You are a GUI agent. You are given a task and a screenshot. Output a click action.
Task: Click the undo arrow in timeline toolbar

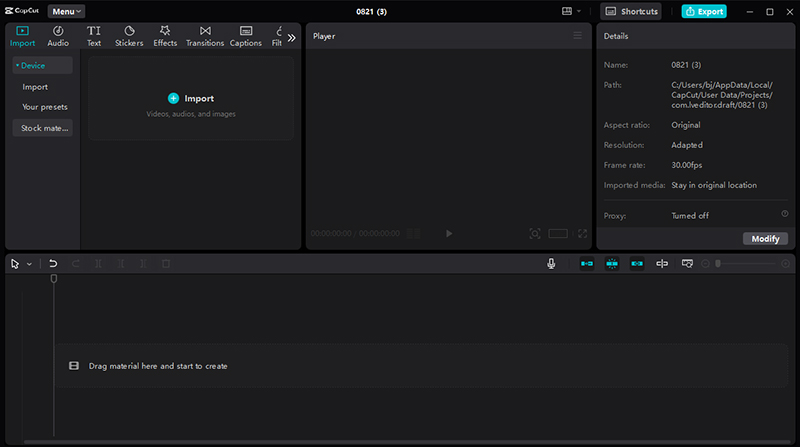(53, 264)
